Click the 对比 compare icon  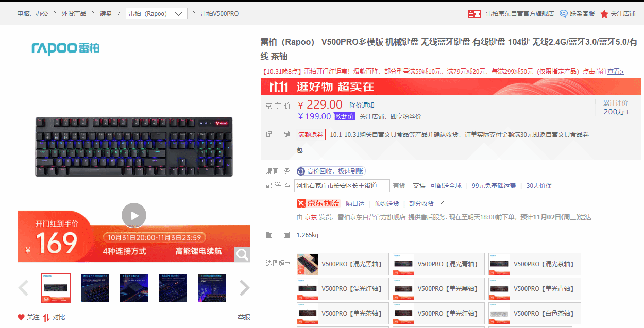coord(46,317)
